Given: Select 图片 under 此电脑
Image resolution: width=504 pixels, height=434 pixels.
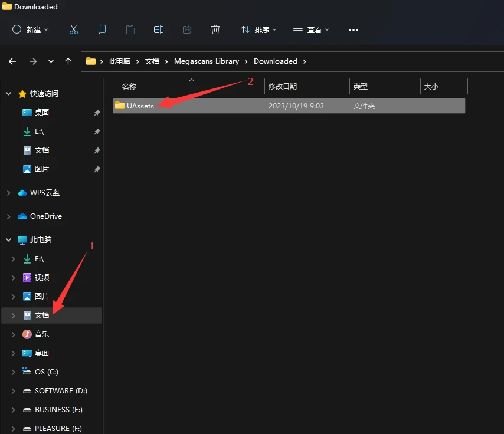Looking at the screenshot, I should coord(42,296).
